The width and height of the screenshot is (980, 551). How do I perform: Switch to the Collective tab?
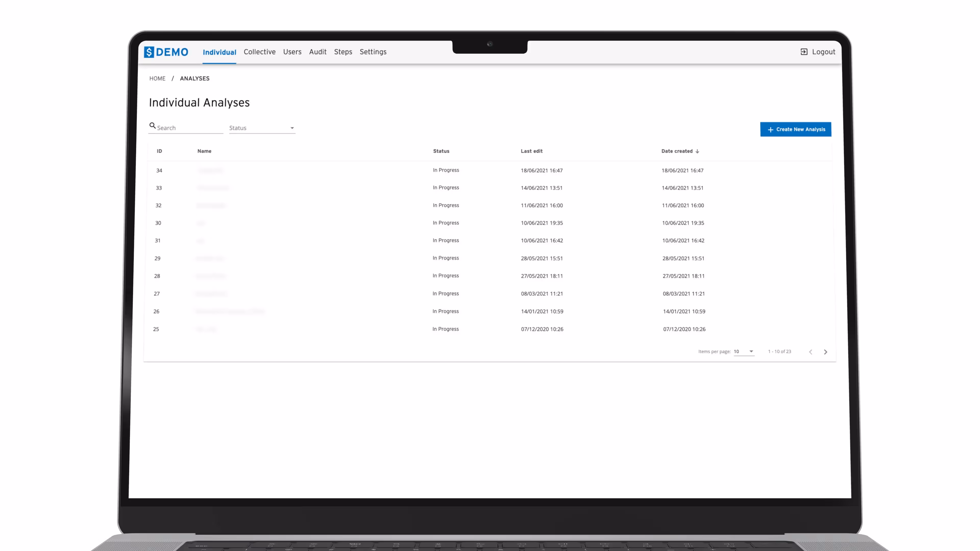tap(260, 52)
